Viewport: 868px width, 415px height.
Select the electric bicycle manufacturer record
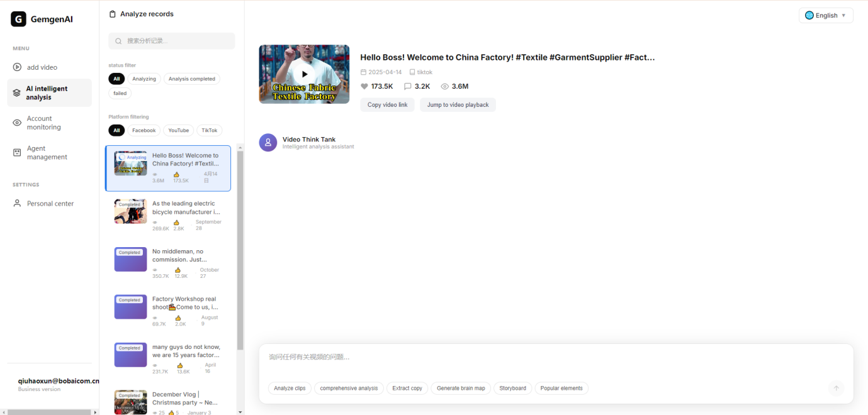168,216
